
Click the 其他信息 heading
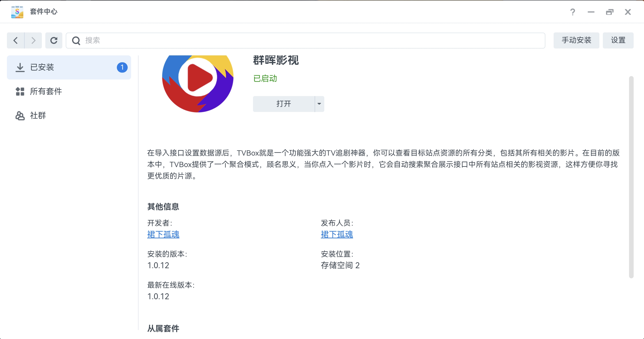click(x=163, y=207)
